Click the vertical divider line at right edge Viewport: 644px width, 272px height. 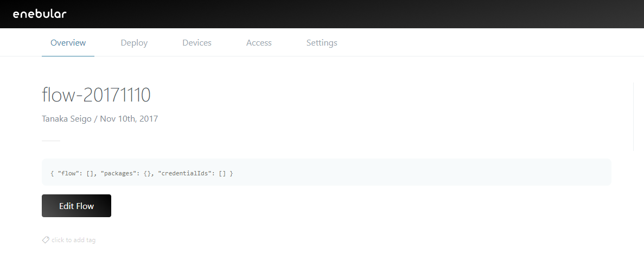pos(633,117)
